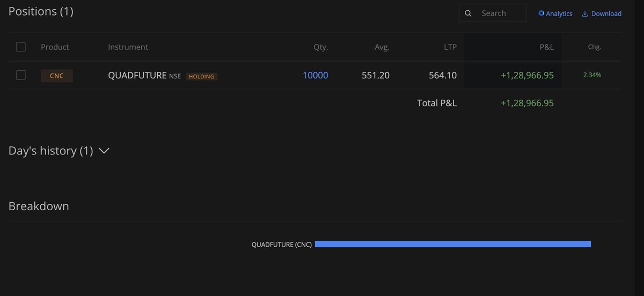Sort by the Instrument column header
The image size is (644, 296).
click(128, 47)
